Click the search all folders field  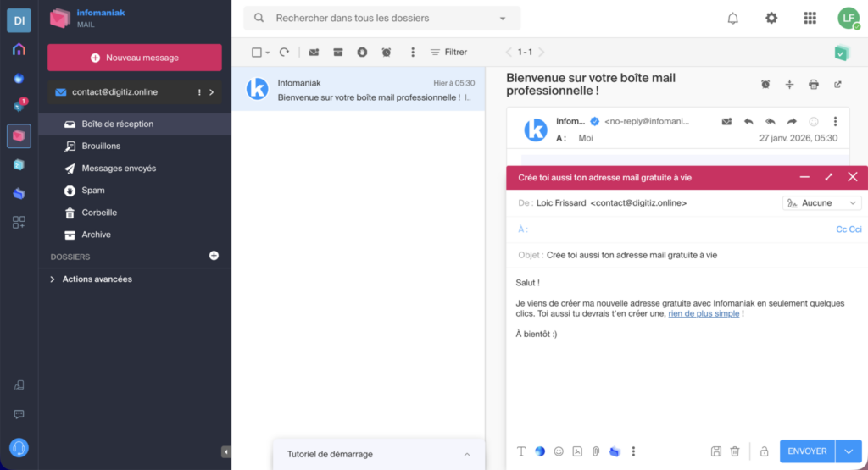[382, 19]
